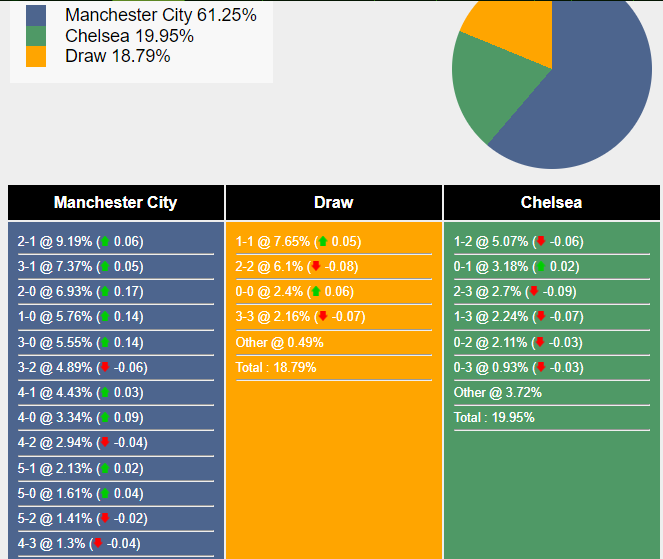663x559 pixels.
Task: Click the green up arrow on 0-1 Chelsea row
Action: pos(541,266)
